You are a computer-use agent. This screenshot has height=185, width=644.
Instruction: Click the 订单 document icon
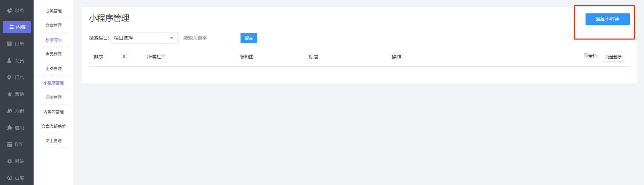[x=10, y=44]
